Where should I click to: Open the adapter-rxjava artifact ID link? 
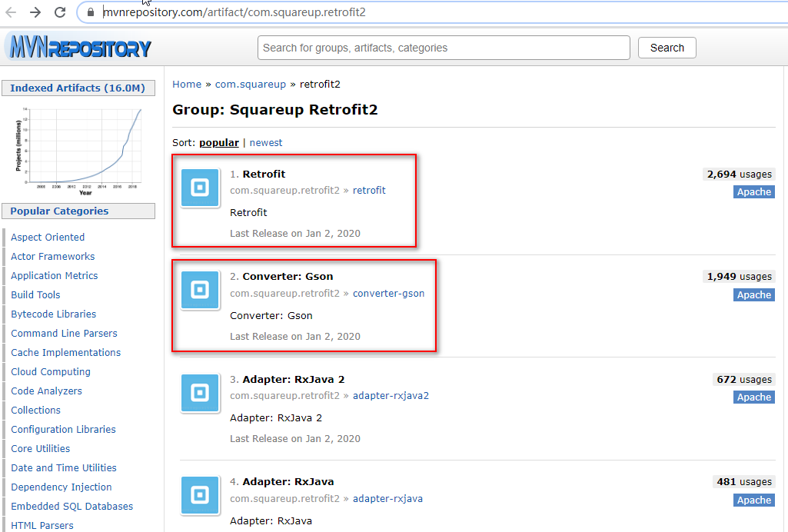(x=387, y=499)
